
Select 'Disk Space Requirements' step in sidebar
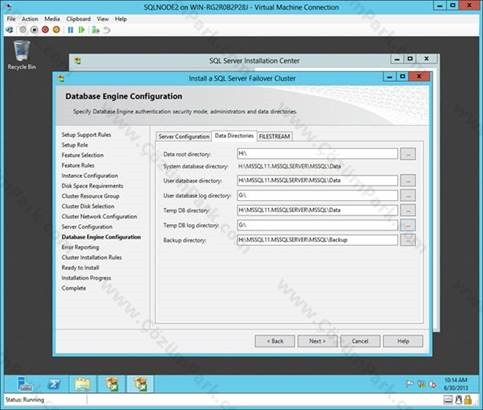pos(92,186)
